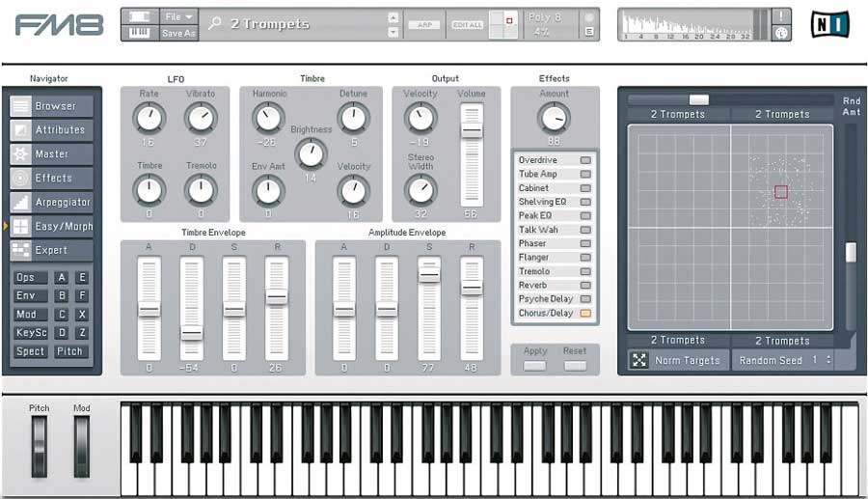Enable the Shelving EQ effect
Image resolution: width=868 pixels, height=499 pixels.
point(585,202)
